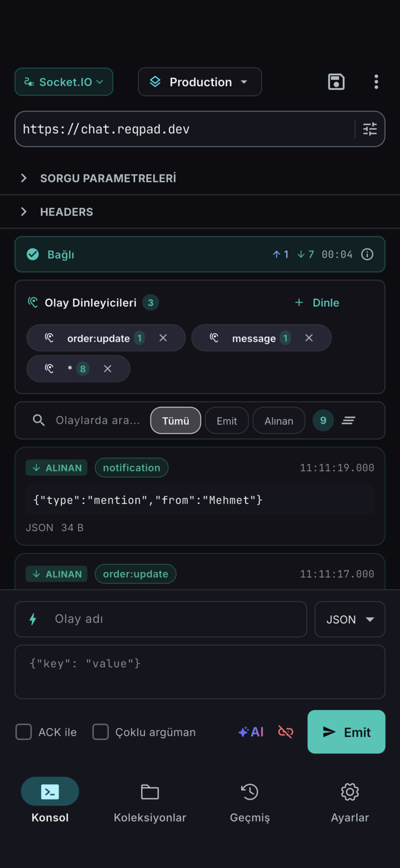Focus the Olaylarda ara search field
The width and height of the screenshot is (400, 868).
(98, 421)
